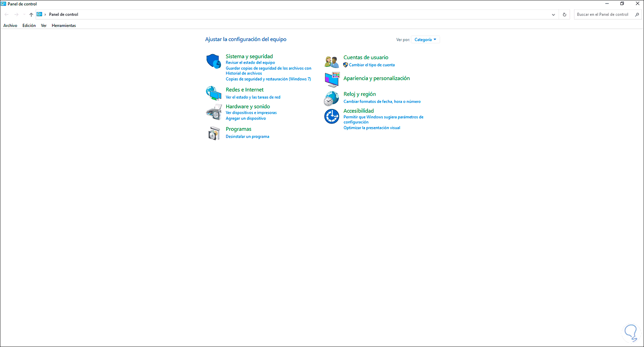Go up one level with arrow button
The width and height of the screenshot is (644, 347).
31,15
